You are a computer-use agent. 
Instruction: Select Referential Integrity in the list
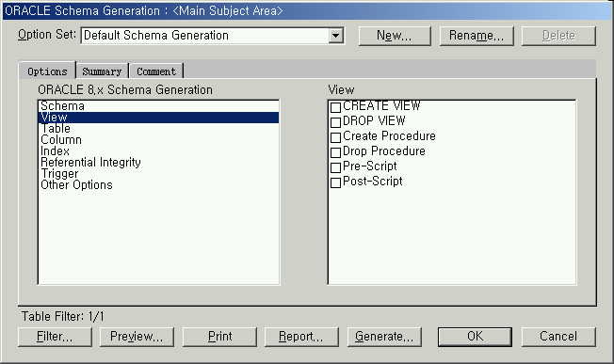click(x=158, y=163)
